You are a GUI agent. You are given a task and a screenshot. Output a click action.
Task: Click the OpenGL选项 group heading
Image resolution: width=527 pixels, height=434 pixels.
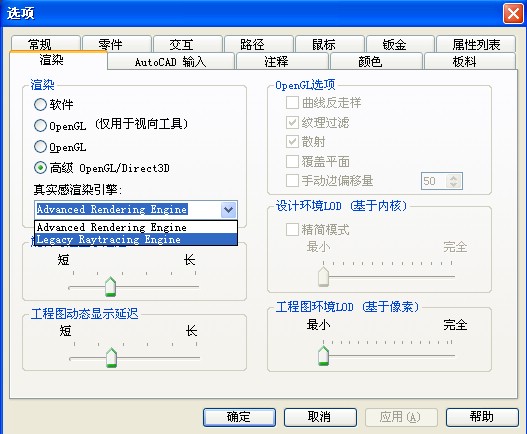click(305, 85)
